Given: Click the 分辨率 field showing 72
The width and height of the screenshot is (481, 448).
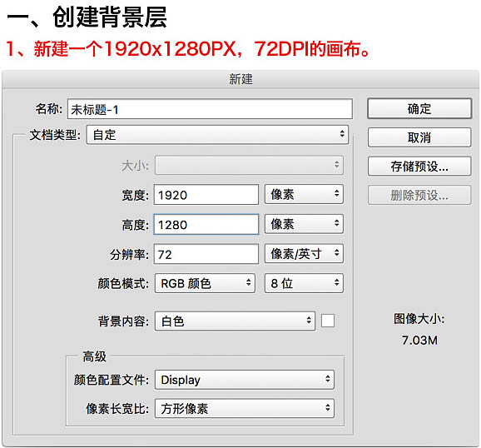Looking at the screenshot, I should (x=206, y=254).
